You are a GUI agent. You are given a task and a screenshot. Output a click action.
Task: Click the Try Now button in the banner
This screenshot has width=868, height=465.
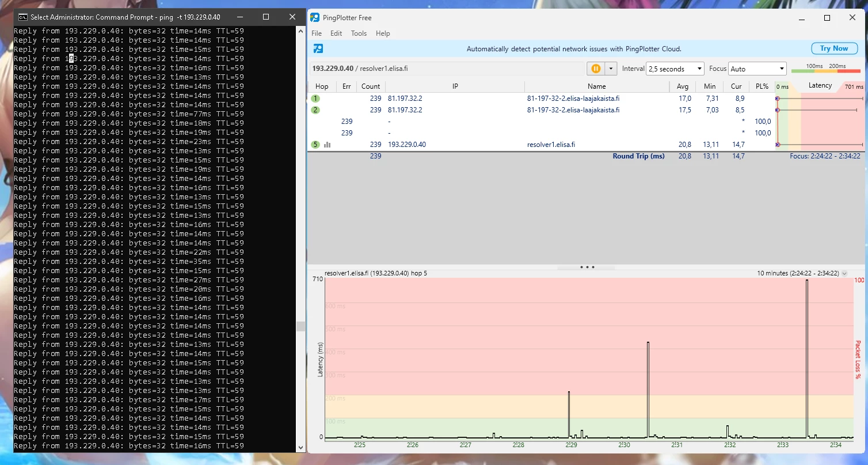[x=834, y=48]
